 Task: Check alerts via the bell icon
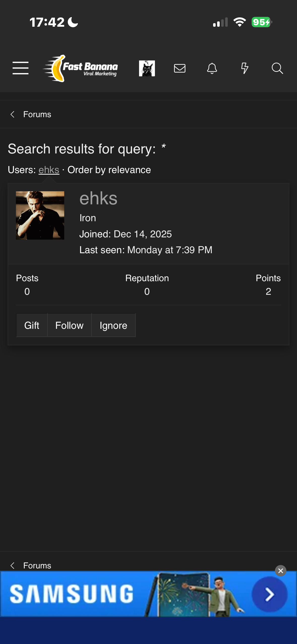pos(212,68)
